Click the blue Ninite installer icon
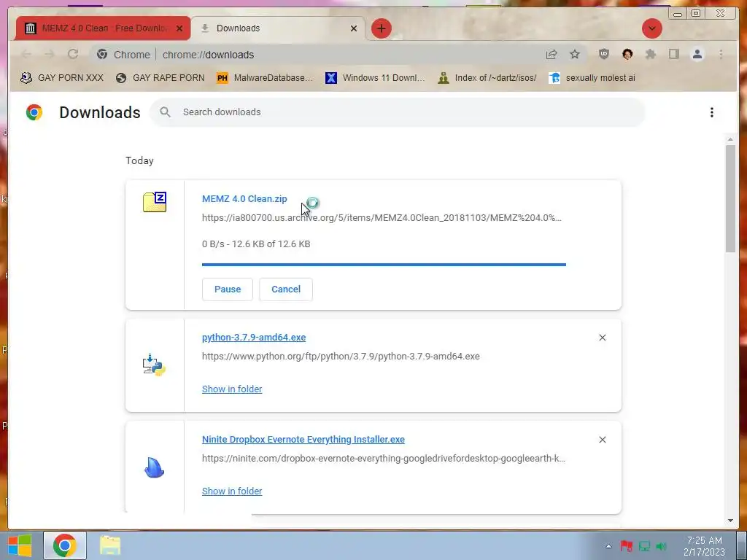This screenshot has height=560, width=747. [x=154, y=467]
